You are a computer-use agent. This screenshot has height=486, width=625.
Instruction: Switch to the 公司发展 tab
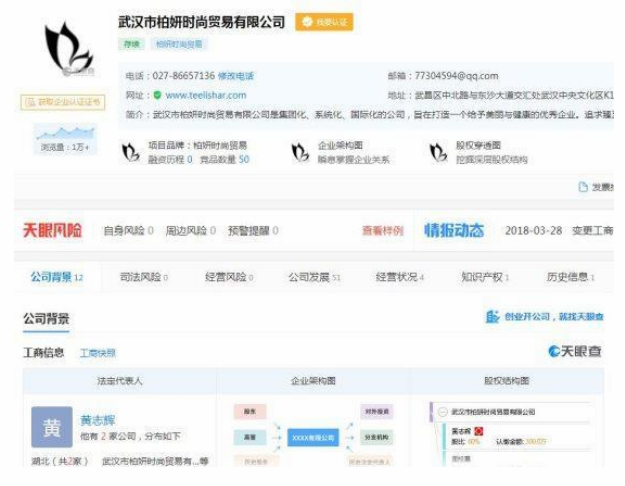[x=313, y=277]
